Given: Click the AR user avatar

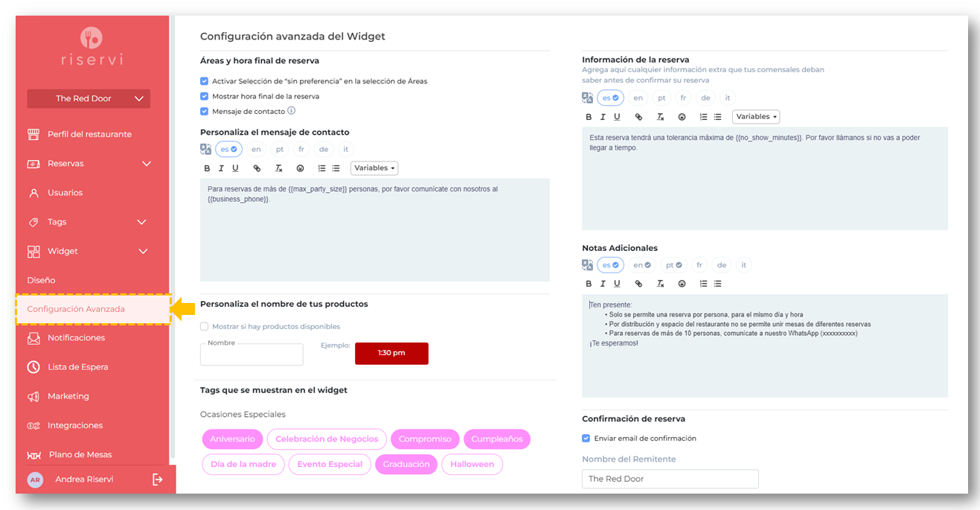Looking at the screenshot, I should coord(35,479).
